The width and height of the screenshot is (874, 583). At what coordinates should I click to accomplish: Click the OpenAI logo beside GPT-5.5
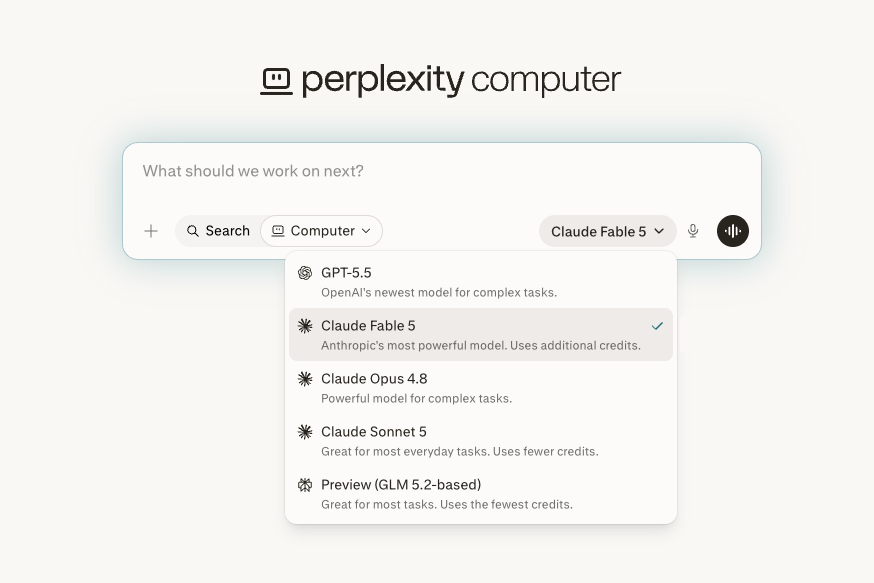(305, 273)
